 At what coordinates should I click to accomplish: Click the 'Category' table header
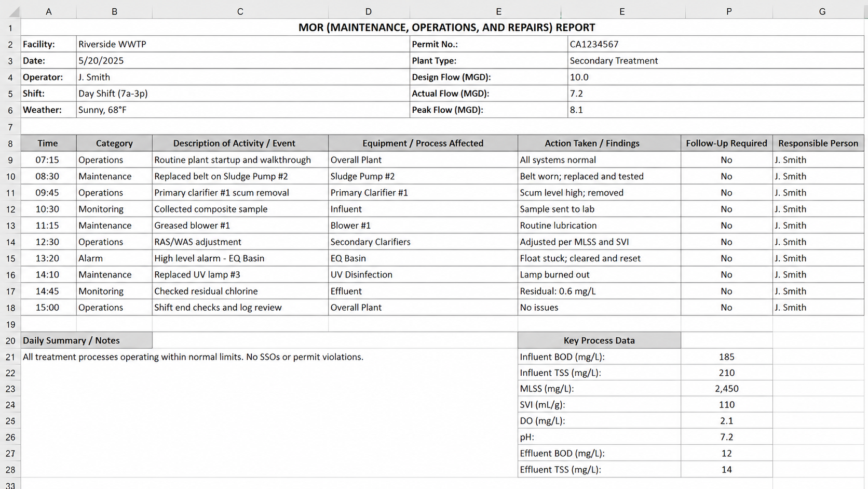[x=114, y=143]
